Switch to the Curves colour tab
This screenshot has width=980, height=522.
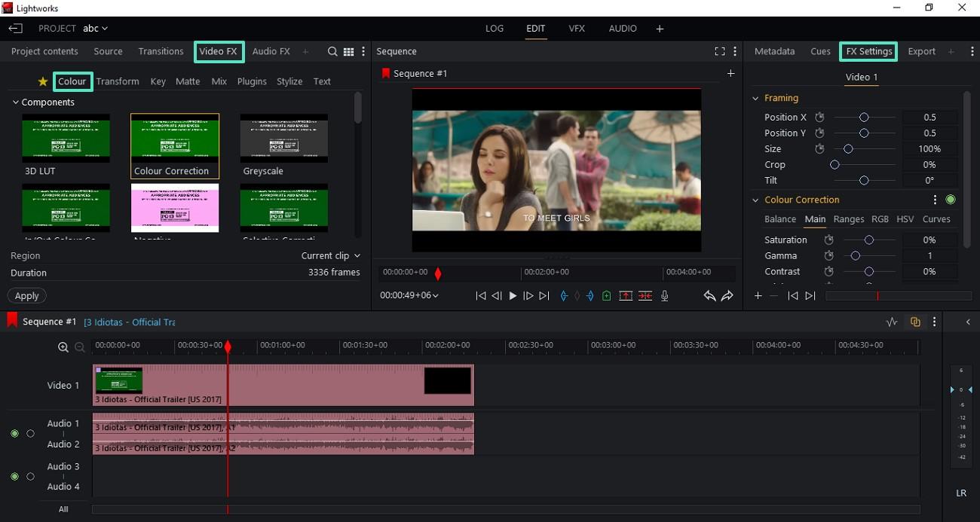pos(936,219)
